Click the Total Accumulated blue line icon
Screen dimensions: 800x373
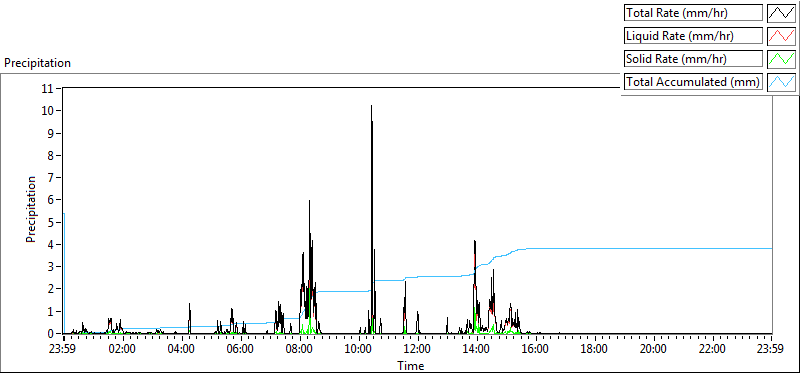pos(781,81)
